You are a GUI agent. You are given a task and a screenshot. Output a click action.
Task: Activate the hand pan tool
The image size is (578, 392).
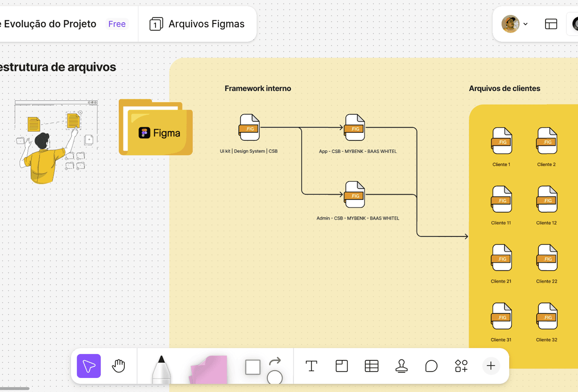[x=119, y=366]
